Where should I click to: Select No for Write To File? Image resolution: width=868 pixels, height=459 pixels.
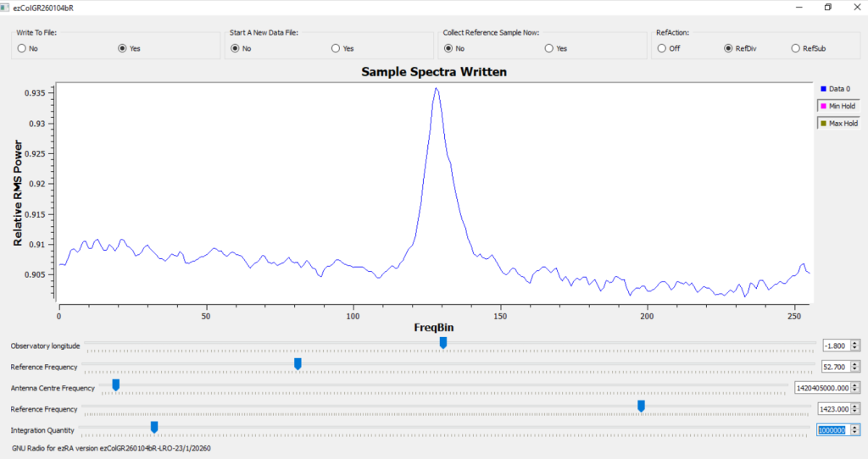(21, 48)
